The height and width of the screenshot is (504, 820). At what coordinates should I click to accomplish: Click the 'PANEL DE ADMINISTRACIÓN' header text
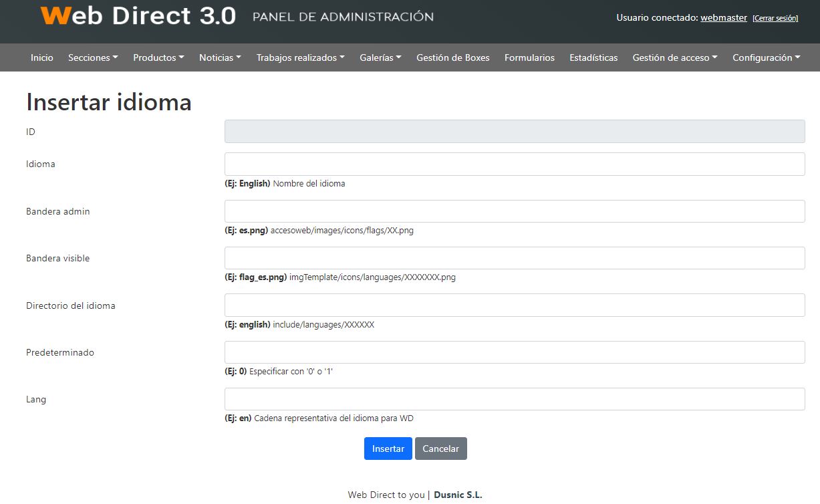[343, 17]
